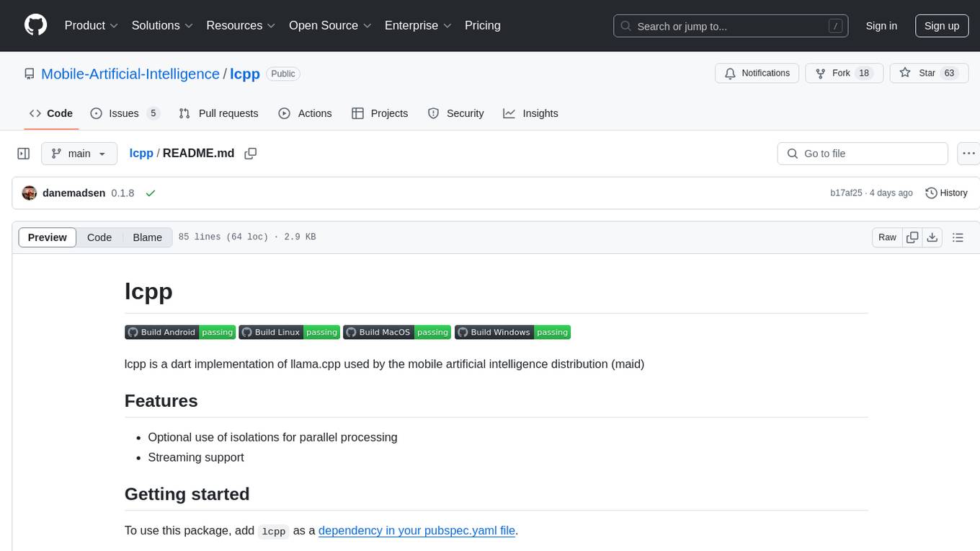Open the Raw file view

tap(887, 237)
